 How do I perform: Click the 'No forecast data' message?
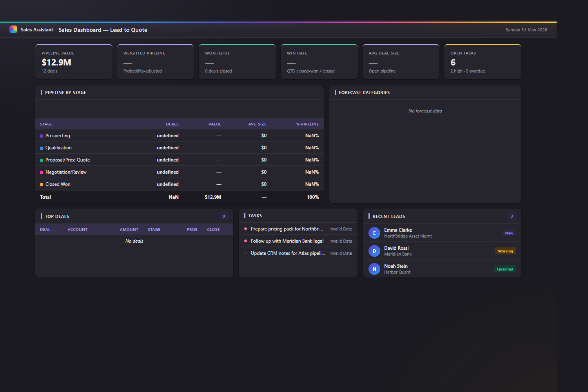coord(425,111)
